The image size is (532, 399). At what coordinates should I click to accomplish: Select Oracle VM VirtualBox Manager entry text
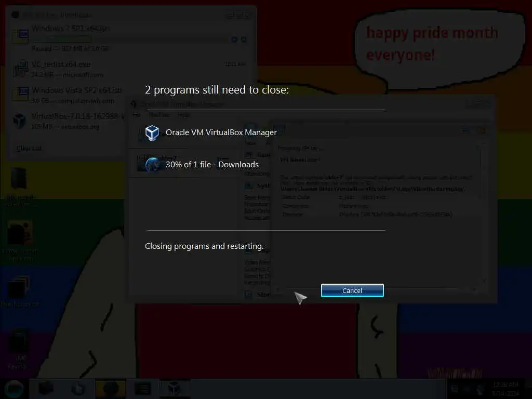pyautogui.click(x=221, y=132)
